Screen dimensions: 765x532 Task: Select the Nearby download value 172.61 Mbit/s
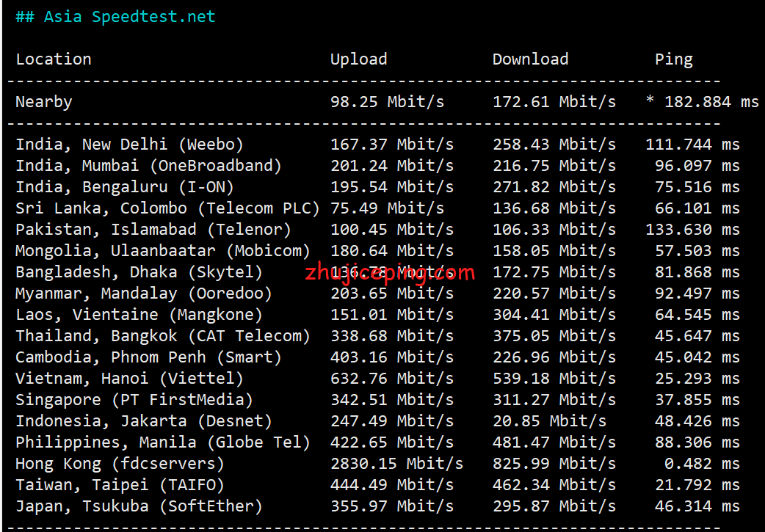click(554, 102)
